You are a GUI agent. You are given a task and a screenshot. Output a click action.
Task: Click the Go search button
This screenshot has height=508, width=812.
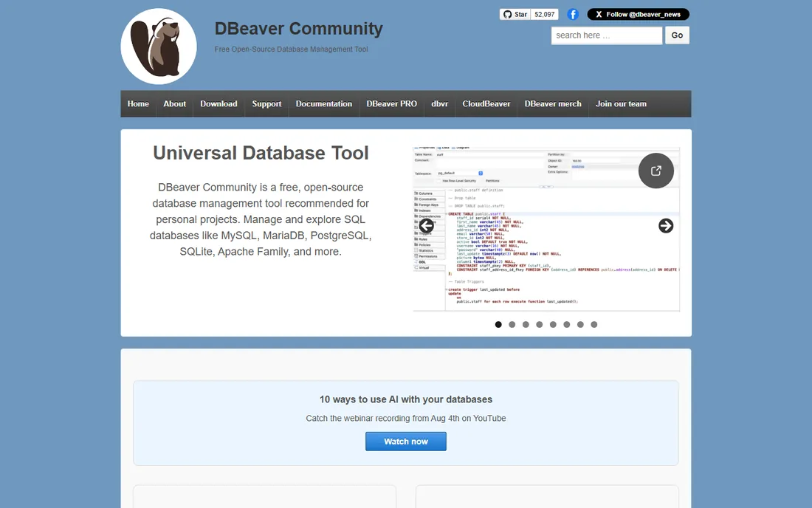click(677, 35)
